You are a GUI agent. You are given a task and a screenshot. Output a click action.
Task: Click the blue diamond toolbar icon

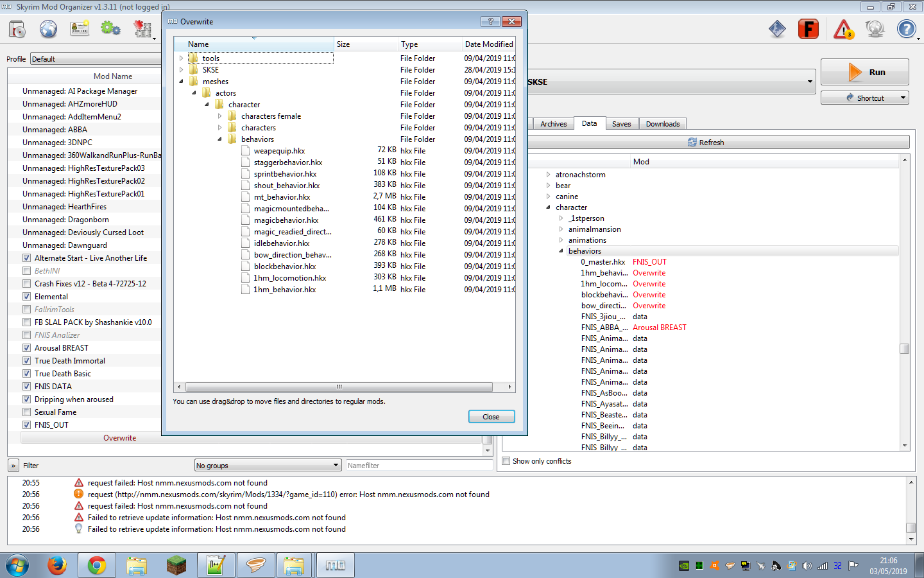coord(777,29)
